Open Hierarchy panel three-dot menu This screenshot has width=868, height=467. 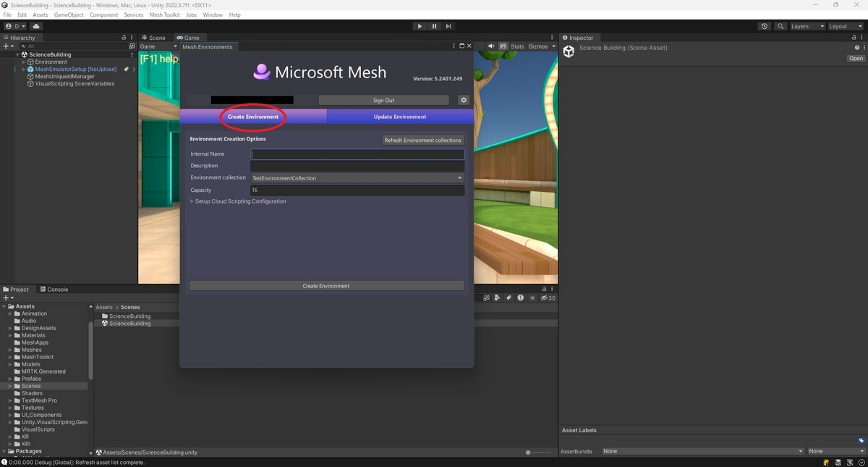pyautogui.click(x=132, y=38)
